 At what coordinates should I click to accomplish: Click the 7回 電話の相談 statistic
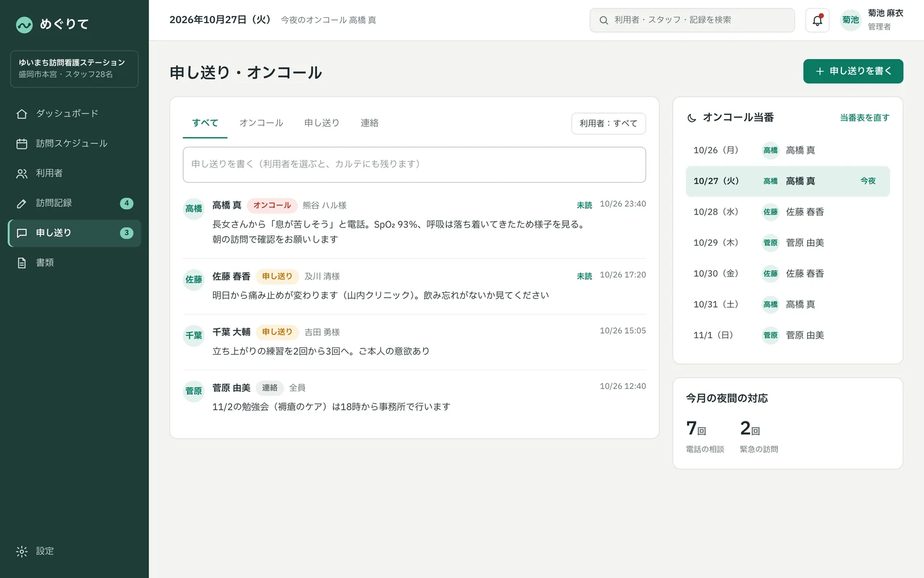(x=705, y=436)
